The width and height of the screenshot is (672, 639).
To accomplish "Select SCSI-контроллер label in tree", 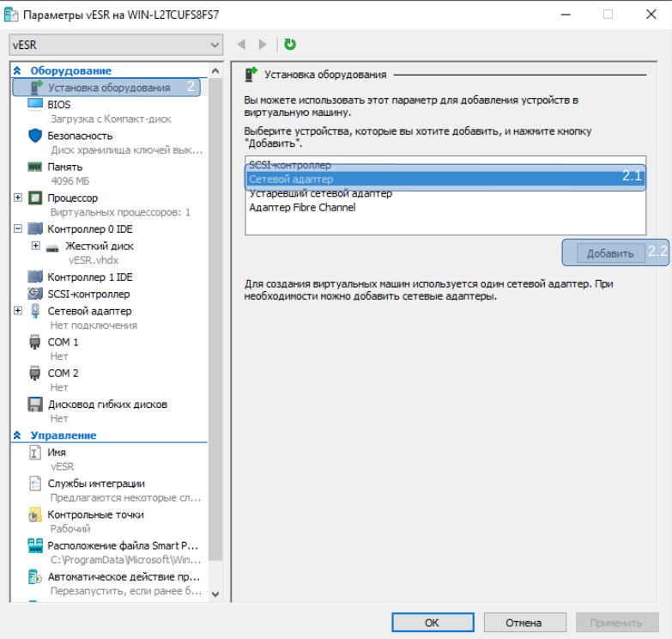I will coord(88,295).
